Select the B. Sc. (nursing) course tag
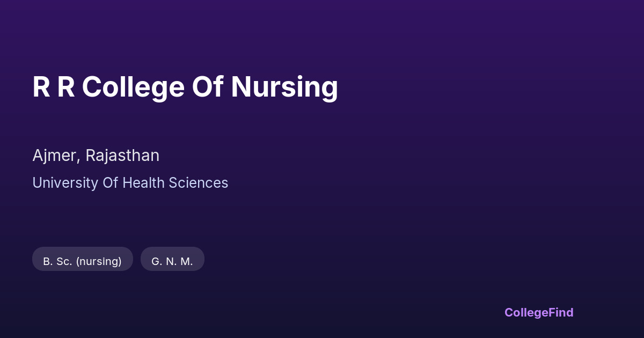 82,261
